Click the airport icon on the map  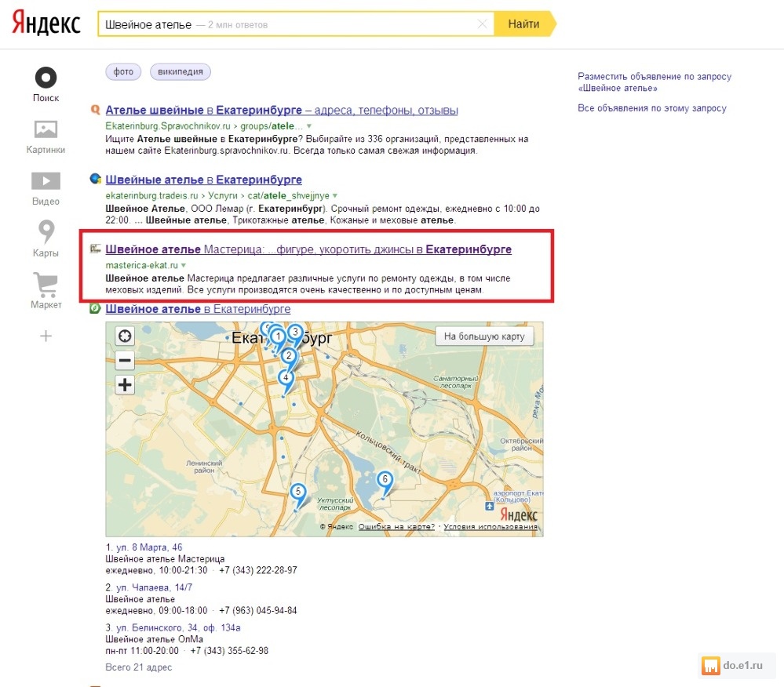(x=490, y=506)
